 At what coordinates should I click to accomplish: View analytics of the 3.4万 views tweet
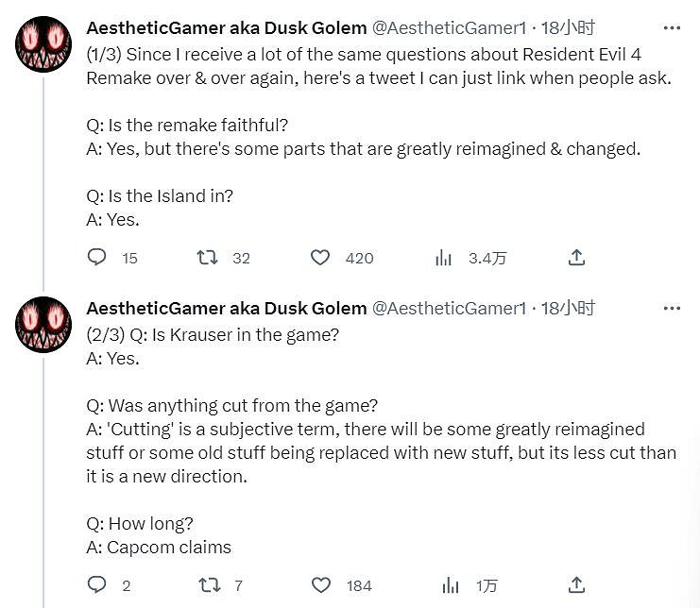443,258
